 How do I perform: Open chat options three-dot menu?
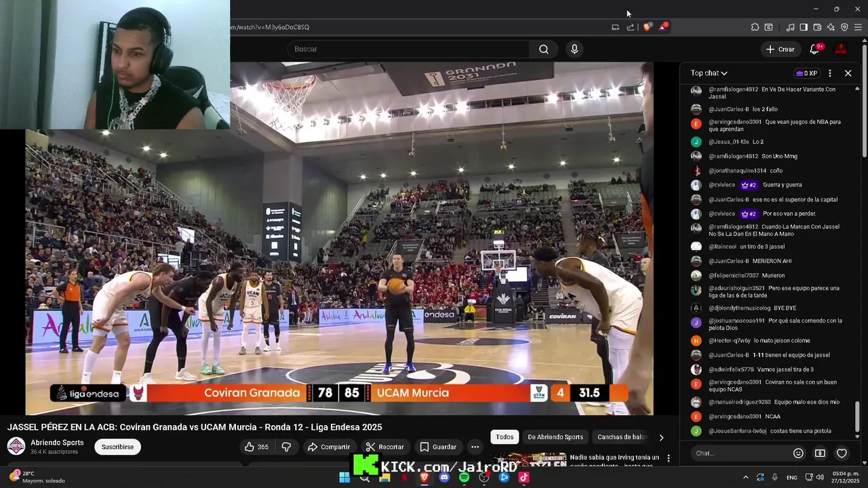[x=830, y=73]
